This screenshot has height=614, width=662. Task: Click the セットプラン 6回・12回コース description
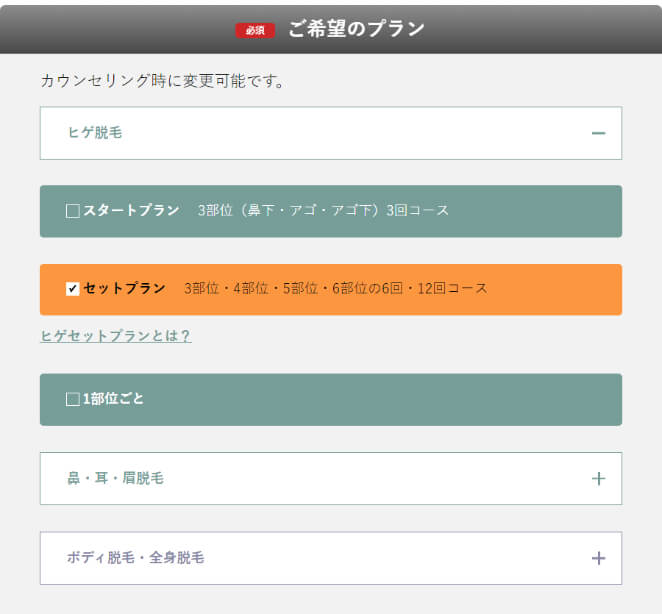[x=335, y=289]
